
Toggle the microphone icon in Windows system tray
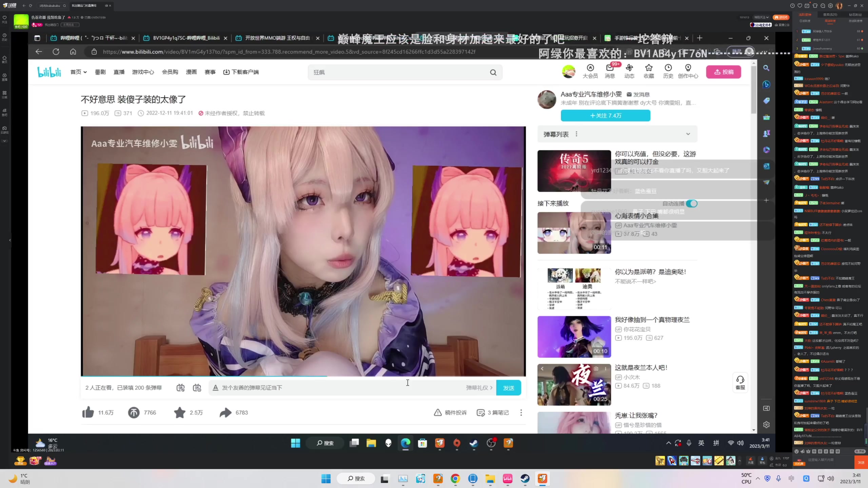click(x=778, y=478)
